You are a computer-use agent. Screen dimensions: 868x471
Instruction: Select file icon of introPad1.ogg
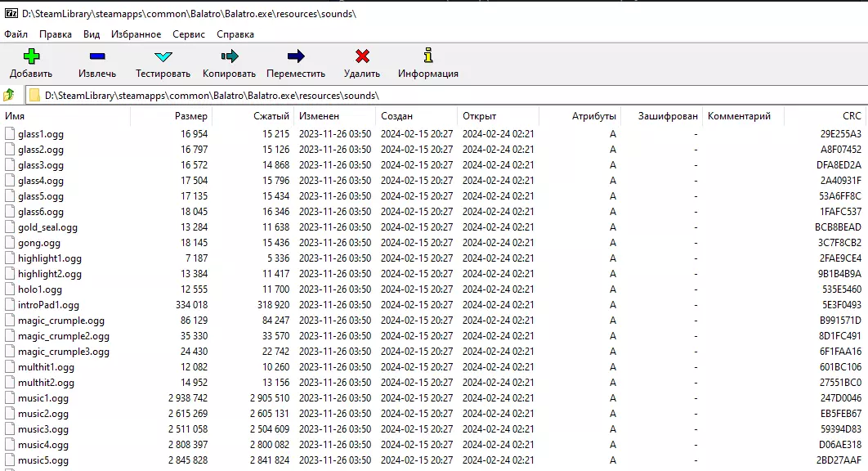tap(10, 304)
